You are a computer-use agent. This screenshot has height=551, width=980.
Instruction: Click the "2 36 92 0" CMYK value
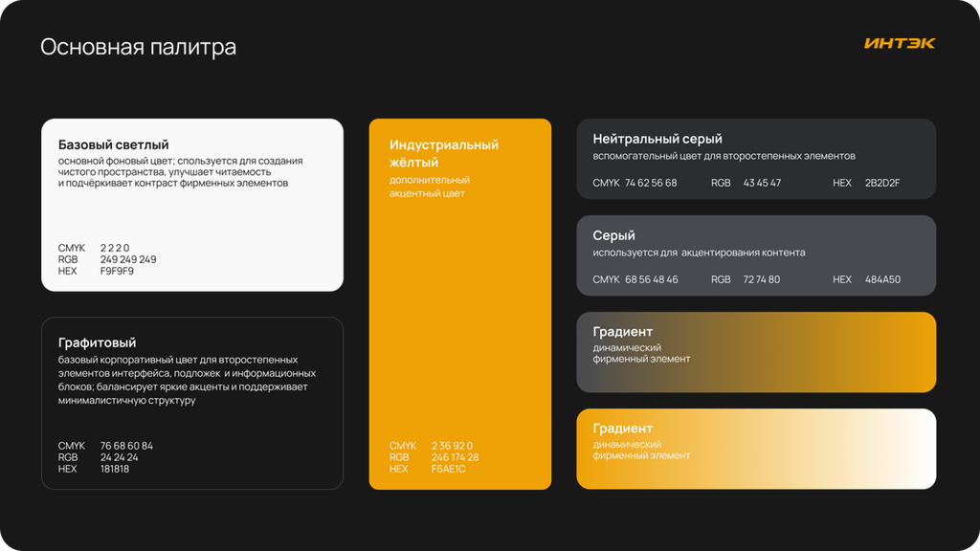[x=452, y=446]
